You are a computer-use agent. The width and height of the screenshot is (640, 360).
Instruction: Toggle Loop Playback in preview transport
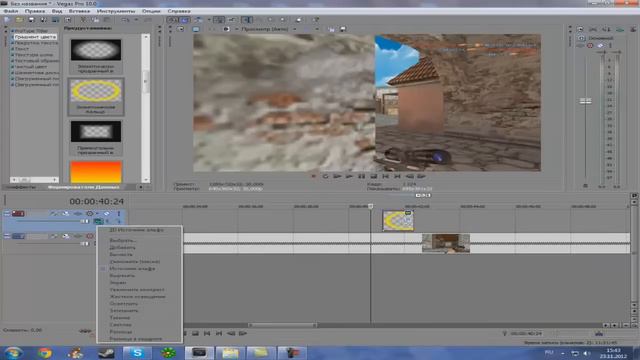coord(325,176)
